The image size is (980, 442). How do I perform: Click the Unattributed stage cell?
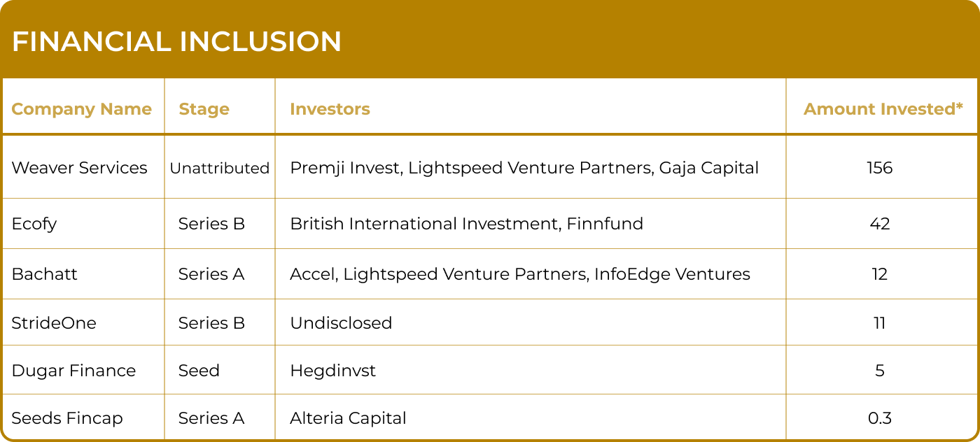click(220, 168)
